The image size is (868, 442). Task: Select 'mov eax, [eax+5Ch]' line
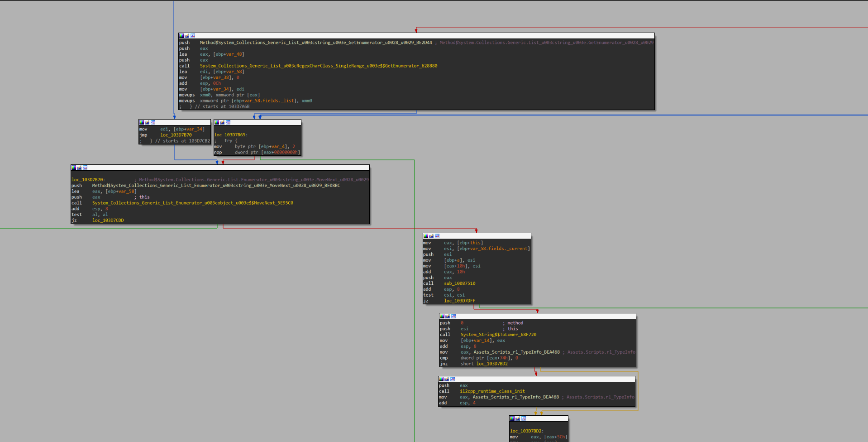coord(539,437)
